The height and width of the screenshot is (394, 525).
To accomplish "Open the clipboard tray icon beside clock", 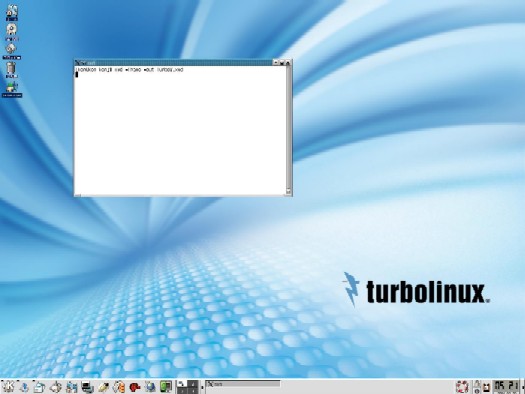I will coord(486,387).
